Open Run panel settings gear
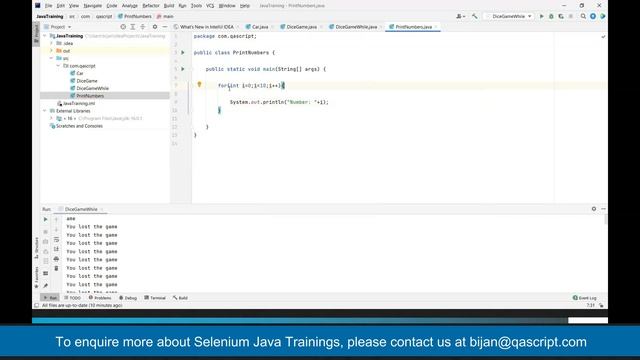The image size is (640, 360). 593,209
